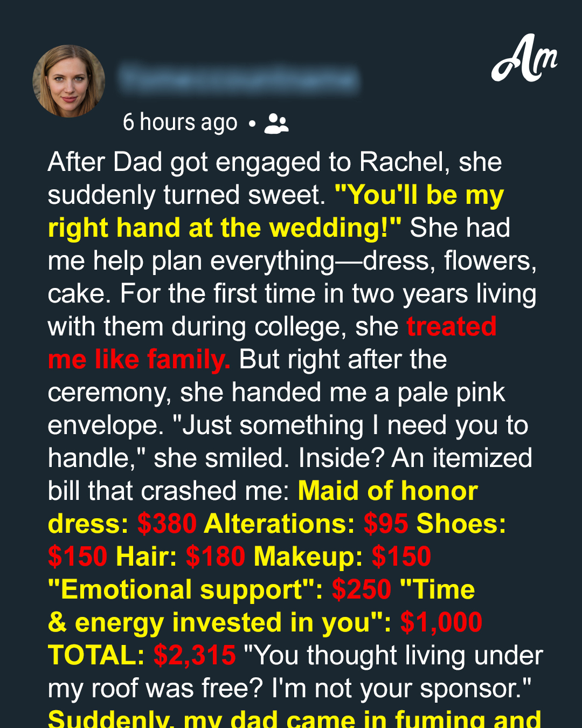Click the red $180 hair amount
The width and height of the screenshot is (582, 728).
[216, 557]
